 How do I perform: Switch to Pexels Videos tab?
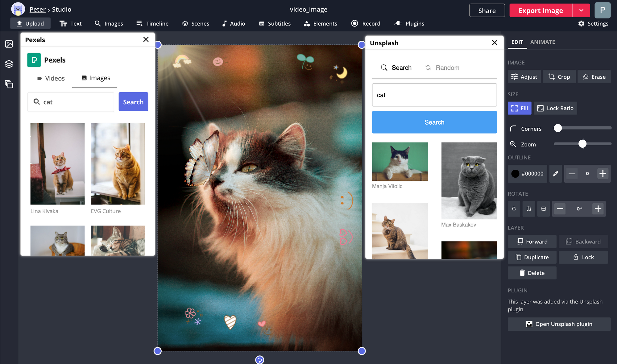51,78
